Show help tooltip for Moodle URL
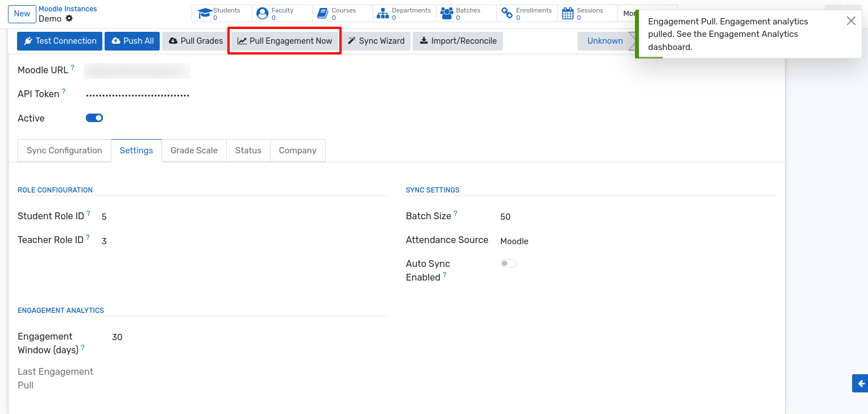This screenshot has height=414, width=868. click(72, 67)
